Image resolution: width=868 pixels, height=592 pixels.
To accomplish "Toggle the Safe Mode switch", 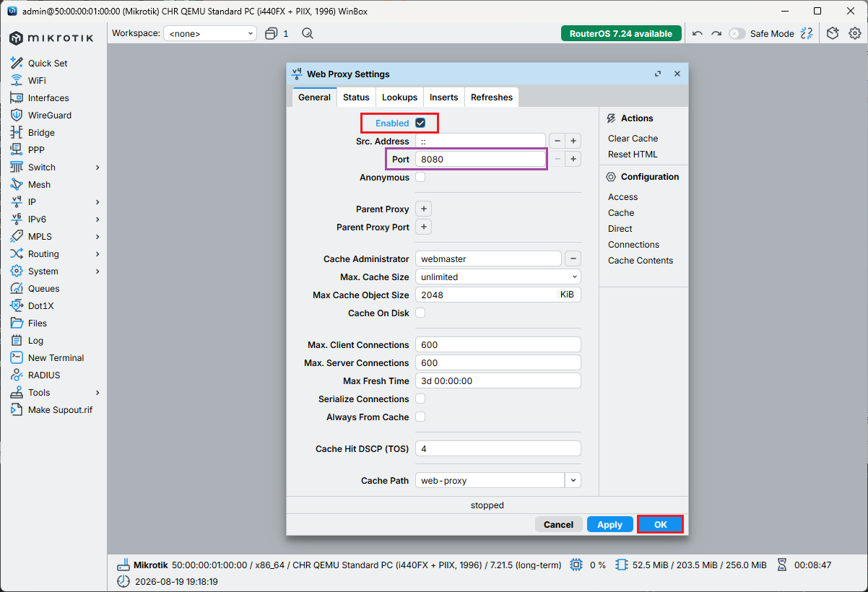I will point(737,33).
